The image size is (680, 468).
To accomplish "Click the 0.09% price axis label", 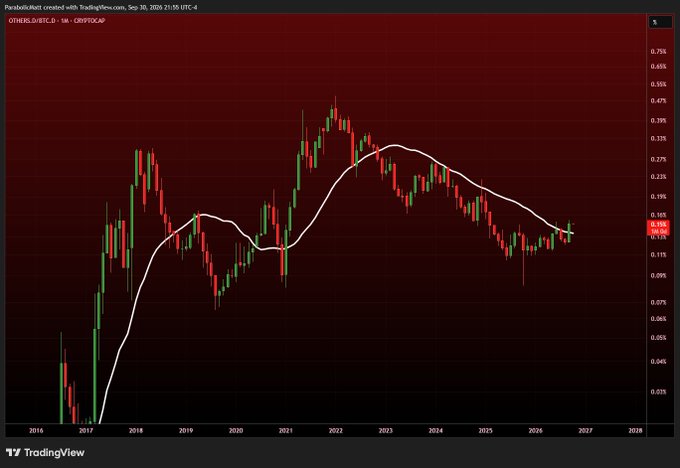I will (x=658, y=275).
